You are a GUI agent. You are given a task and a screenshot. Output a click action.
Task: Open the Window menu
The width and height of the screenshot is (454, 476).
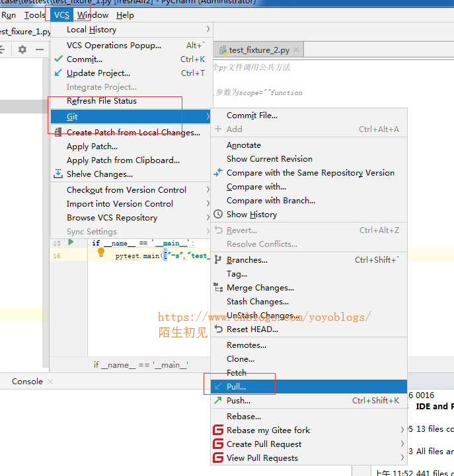coord(93,15)
